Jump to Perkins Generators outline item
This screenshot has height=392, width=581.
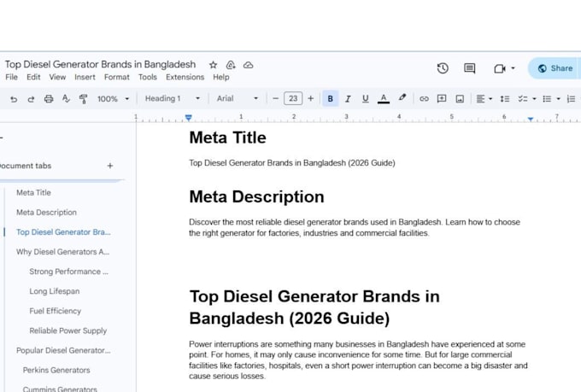pyautogui.click(x=56, y=370)
